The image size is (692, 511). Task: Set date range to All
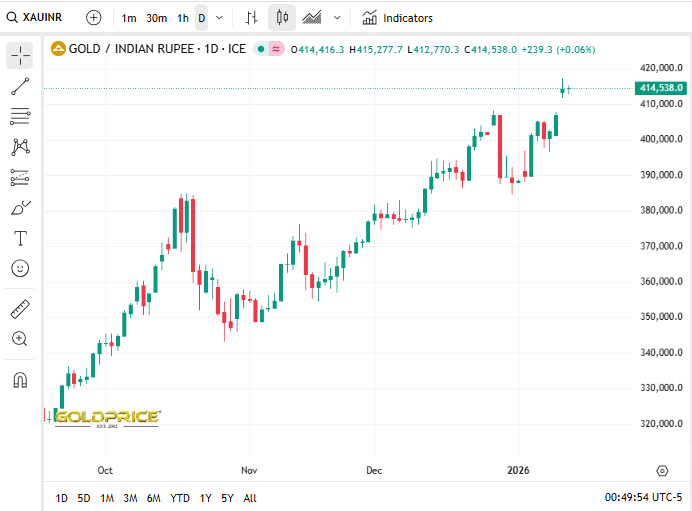tap(250, 498)
